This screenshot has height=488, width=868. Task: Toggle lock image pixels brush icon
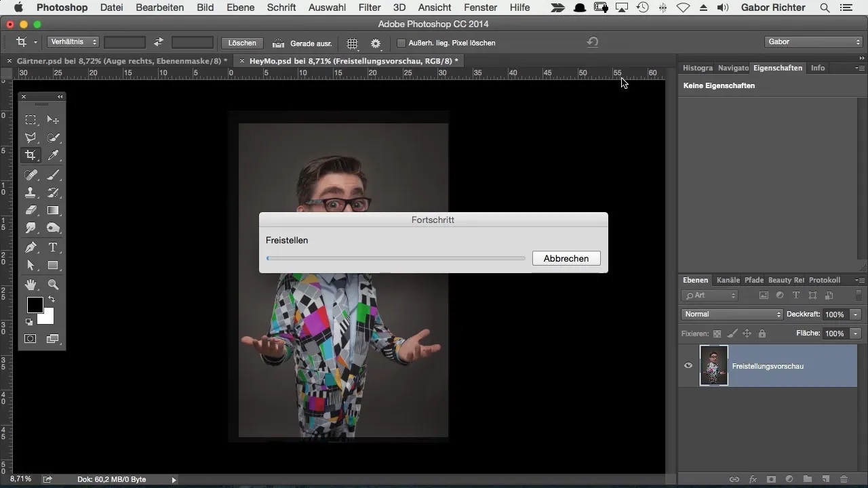[x=732, y=333]
